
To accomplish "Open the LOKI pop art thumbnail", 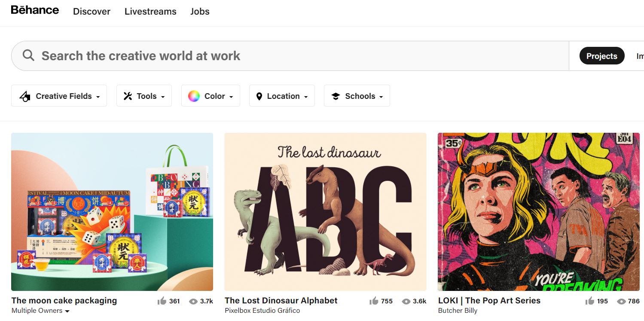I will (x=539, y=212).
